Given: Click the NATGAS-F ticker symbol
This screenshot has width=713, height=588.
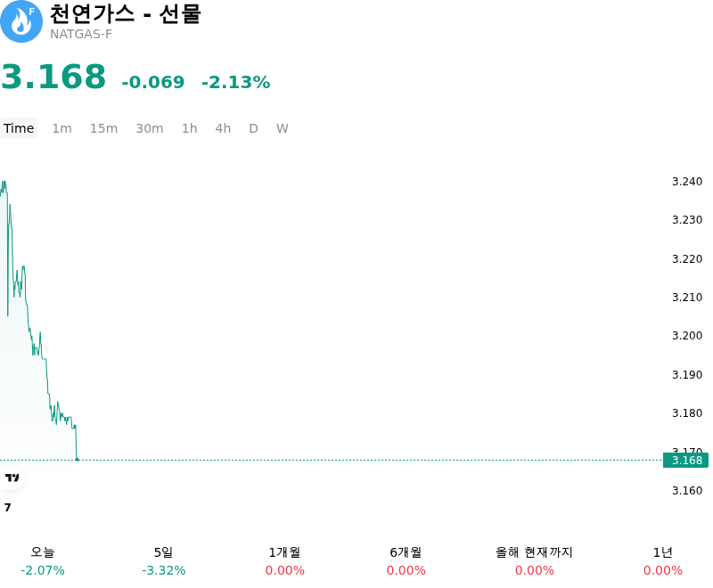Looking at the screenshot, I should click(81, 34).
